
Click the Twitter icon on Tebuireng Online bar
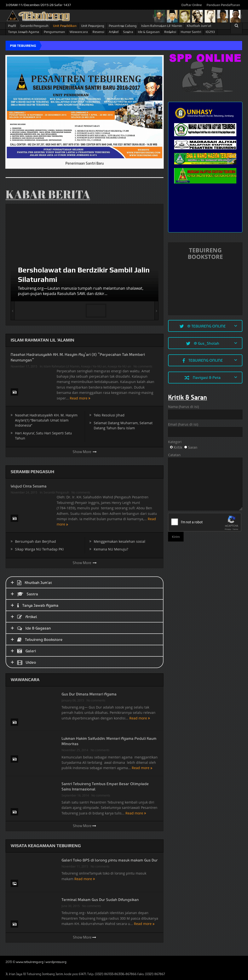[182, 326]
